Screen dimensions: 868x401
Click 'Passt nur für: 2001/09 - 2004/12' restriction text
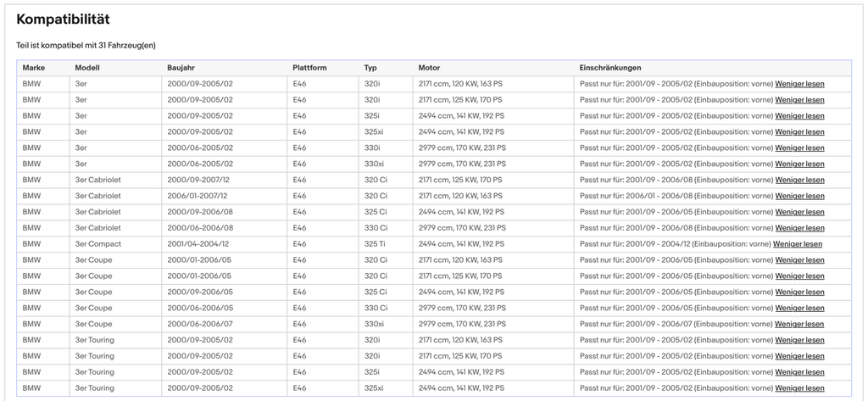point(634,244)
